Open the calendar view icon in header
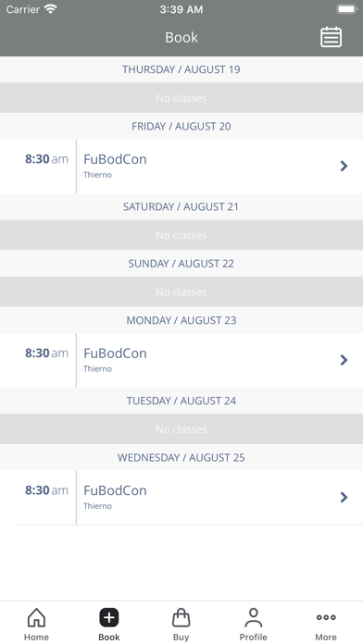The height and width of the screenshot is (644, 363). point(331,37)
